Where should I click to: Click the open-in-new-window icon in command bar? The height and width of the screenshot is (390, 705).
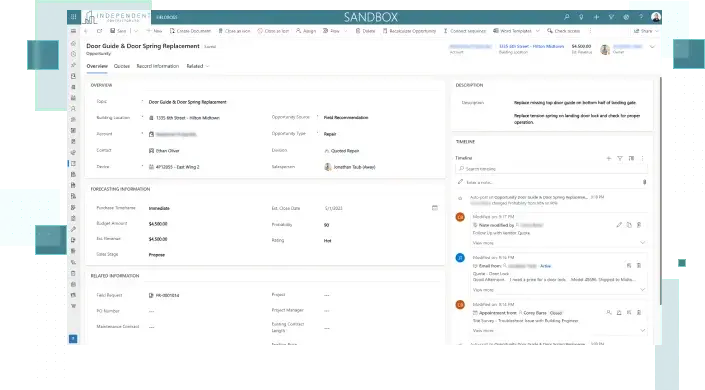click(x=99, y=31)
